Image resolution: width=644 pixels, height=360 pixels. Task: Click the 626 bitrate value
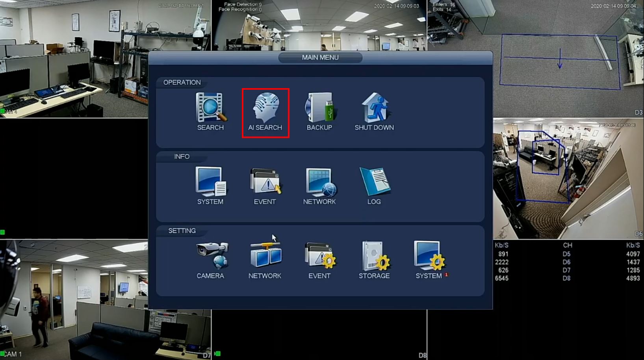click(503, 270)
